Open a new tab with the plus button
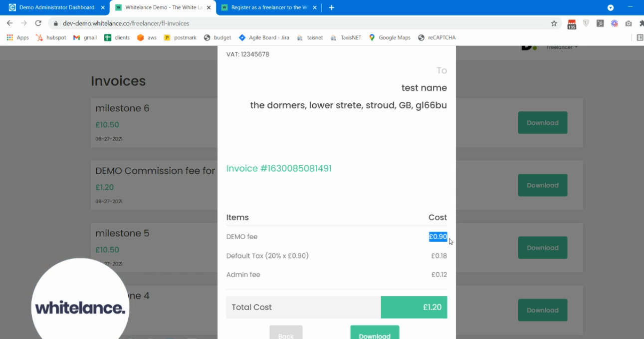The width and height of the screenshot is (644, 339). [x=331, y=7]
